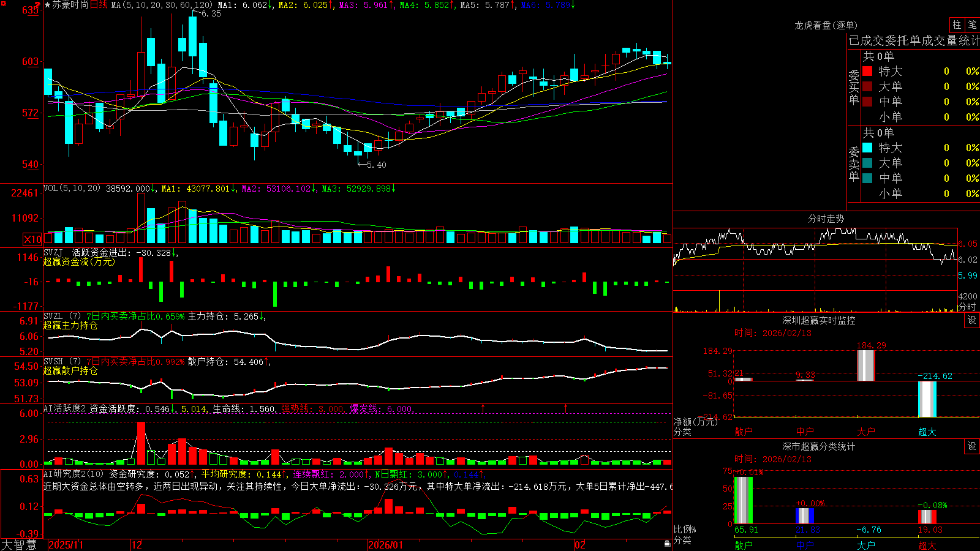Click the 6.35 high price label

(x=211, y=13)
